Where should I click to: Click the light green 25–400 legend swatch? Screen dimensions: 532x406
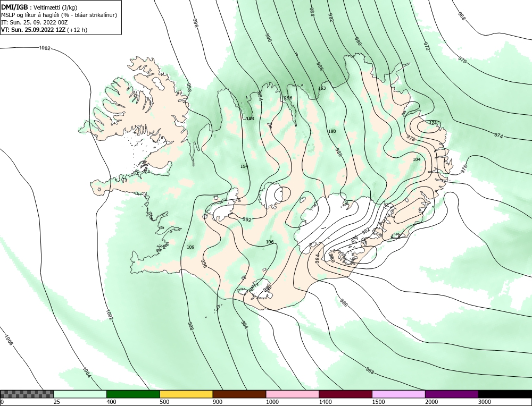click(80, 394)
